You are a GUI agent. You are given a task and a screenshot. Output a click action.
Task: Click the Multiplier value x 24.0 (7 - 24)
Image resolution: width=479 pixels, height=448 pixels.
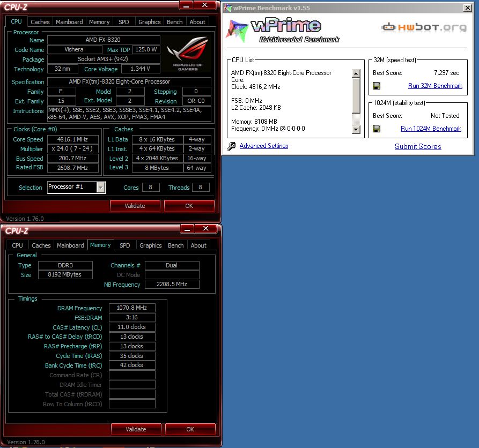pyautogui.click(x=73, y=148)
